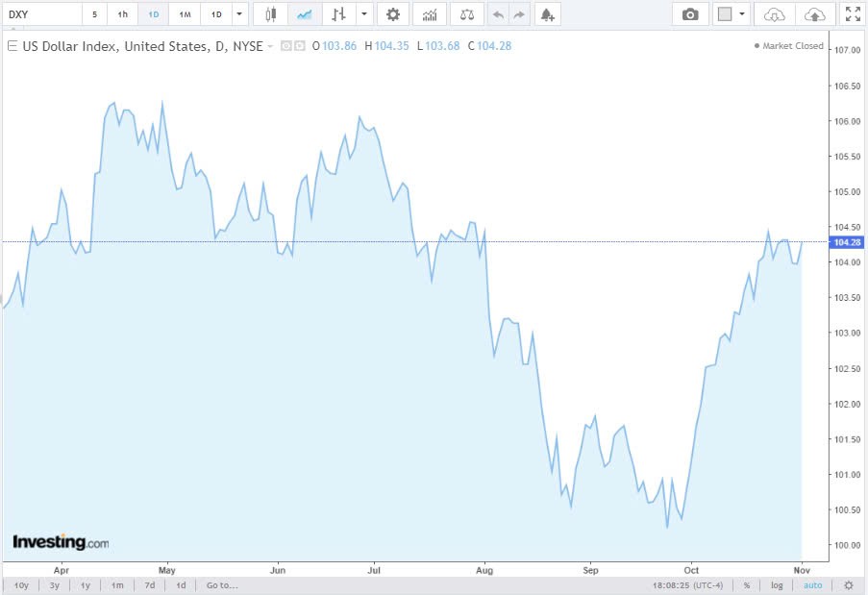The width and height of the screenshot is (868, 595).
Task: Toggle auto scaling on the price axis
Action: 812,584
